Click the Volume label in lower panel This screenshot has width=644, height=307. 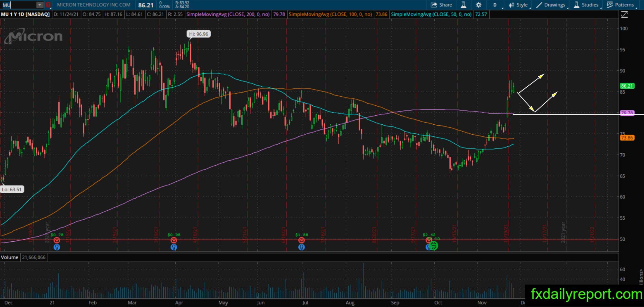pos(9,257)
